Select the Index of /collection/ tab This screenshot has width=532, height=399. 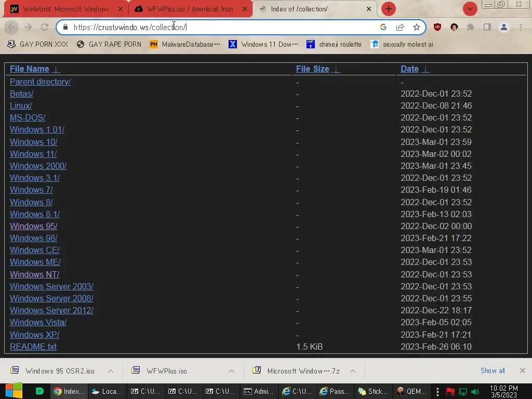pos(314,9)
